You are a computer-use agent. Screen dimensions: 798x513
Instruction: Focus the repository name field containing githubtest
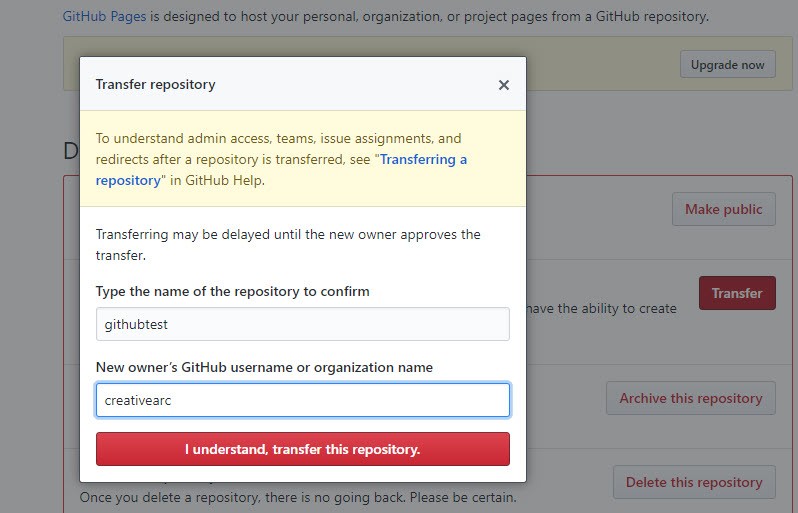[x=302, y=324]
